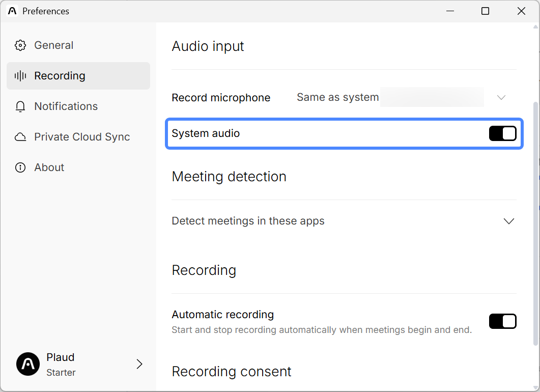Click the 'Start and stop recording automatically' description
Image resolution: width=540 pixels, height=392 pixels.
click(322, 330)
